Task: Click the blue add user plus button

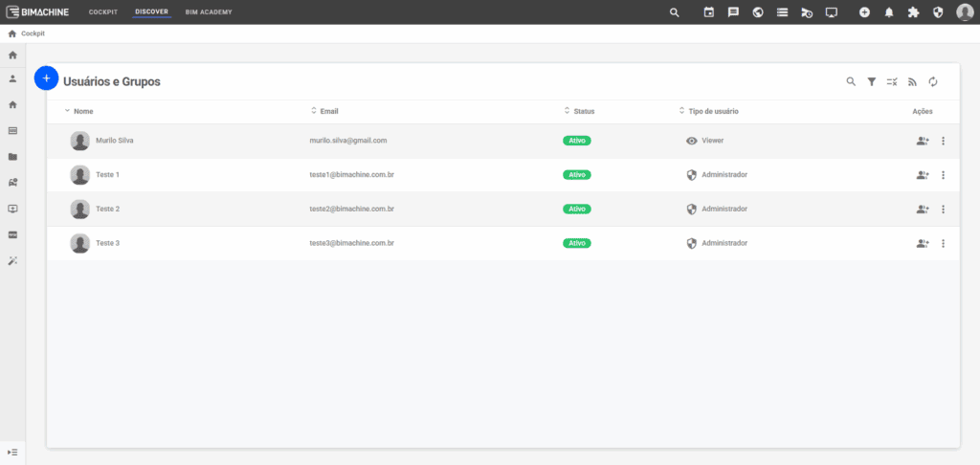Action: tap(46, 78)
